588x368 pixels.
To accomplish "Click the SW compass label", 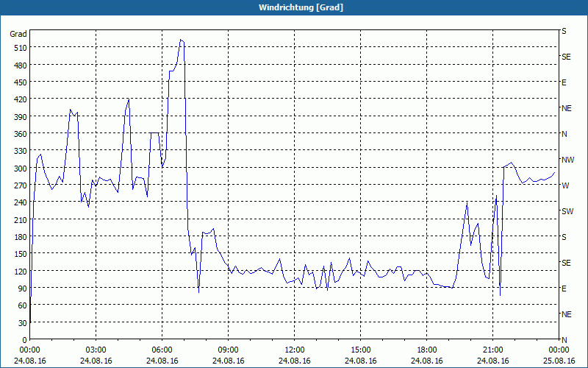I will click(567, 211).
